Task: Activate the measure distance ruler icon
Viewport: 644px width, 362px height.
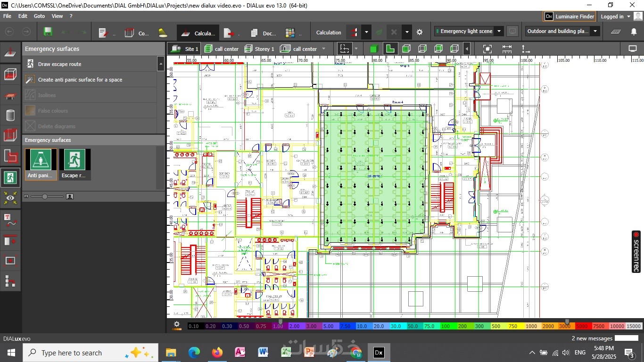Action: tap(507, 49)
